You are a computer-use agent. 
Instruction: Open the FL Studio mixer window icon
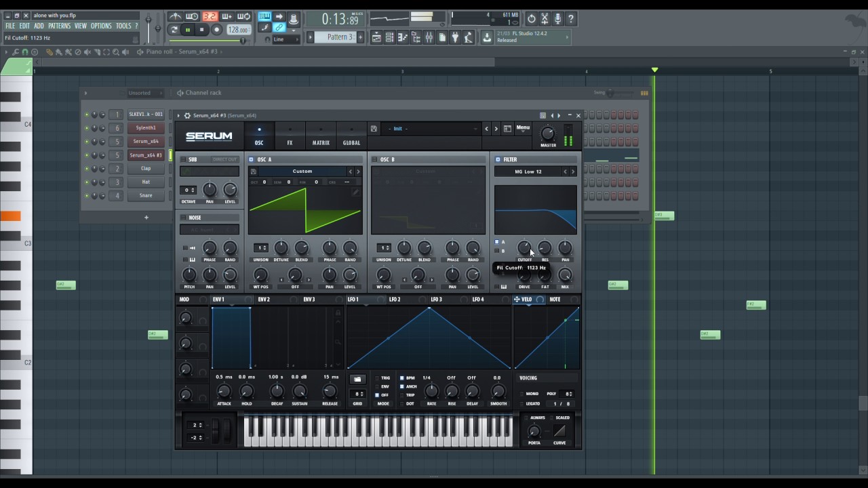(x=429, y=38)
